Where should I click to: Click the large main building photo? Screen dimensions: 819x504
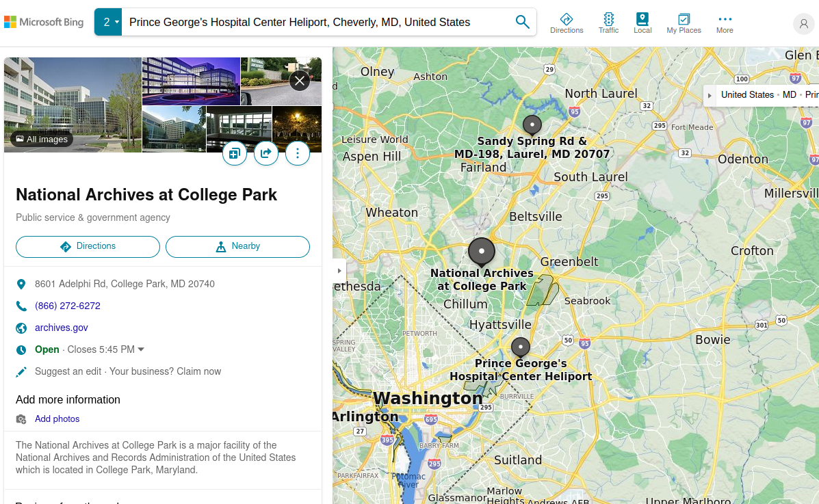[x=73, y=99]
